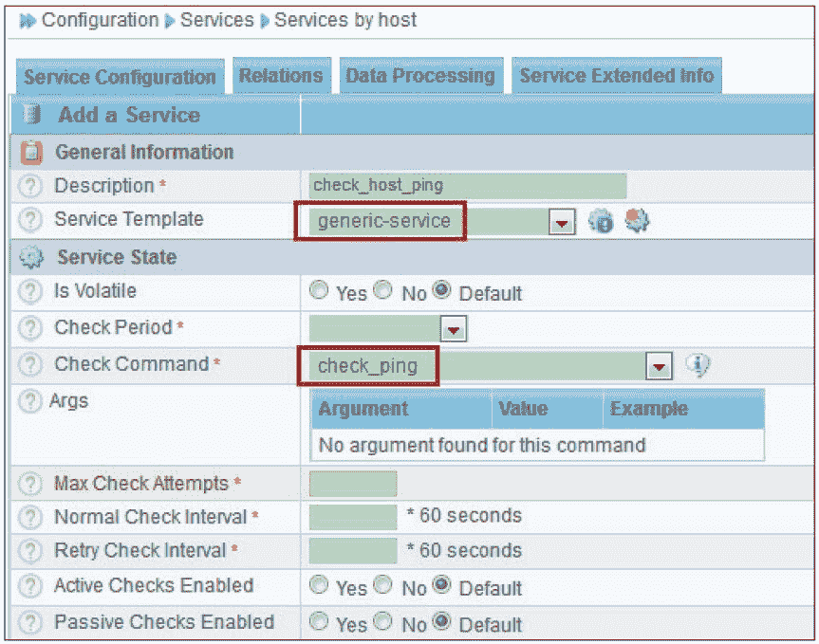Click help icon for Is Volatile
819x644 pixels.
(31, 292)
